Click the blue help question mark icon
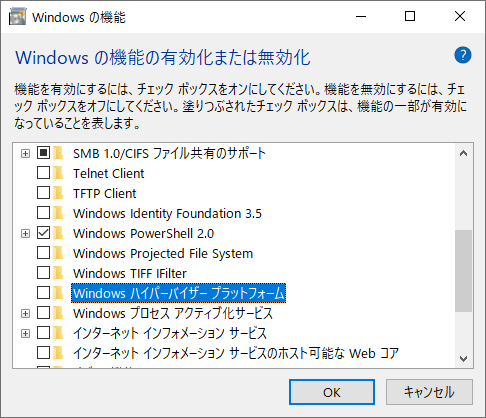The image size is (486, 418). 463,55
